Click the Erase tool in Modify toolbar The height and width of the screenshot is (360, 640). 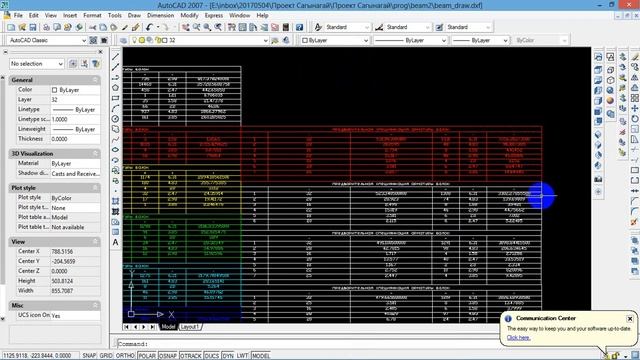[635, 57]
